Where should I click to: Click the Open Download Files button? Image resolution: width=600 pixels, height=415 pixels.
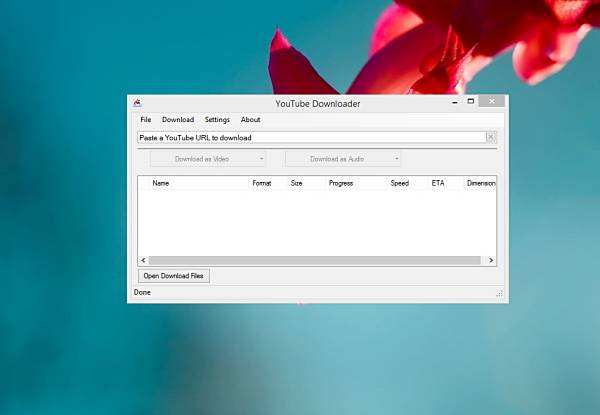[174, 276]
